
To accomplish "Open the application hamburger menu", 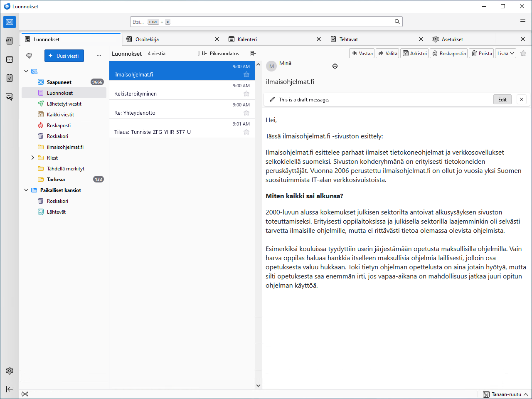I will pyautogui.click(x=523, y=22).
